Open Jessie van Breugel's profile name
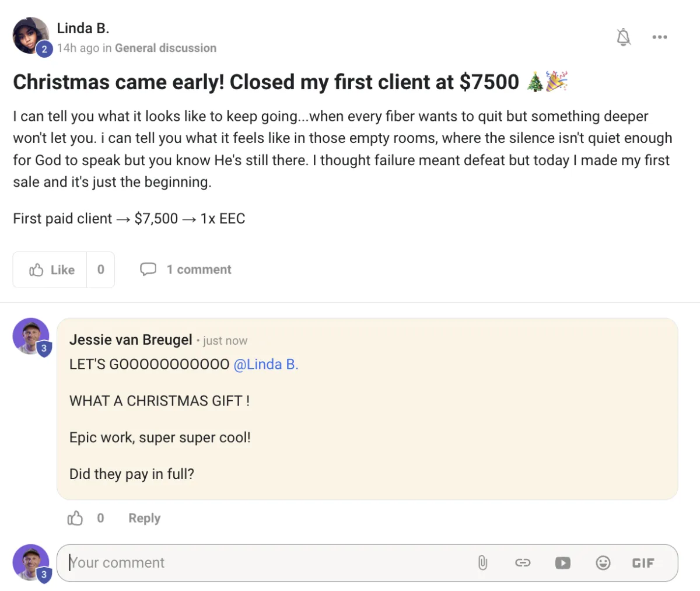Screen dimensions: 700x591 131,340
